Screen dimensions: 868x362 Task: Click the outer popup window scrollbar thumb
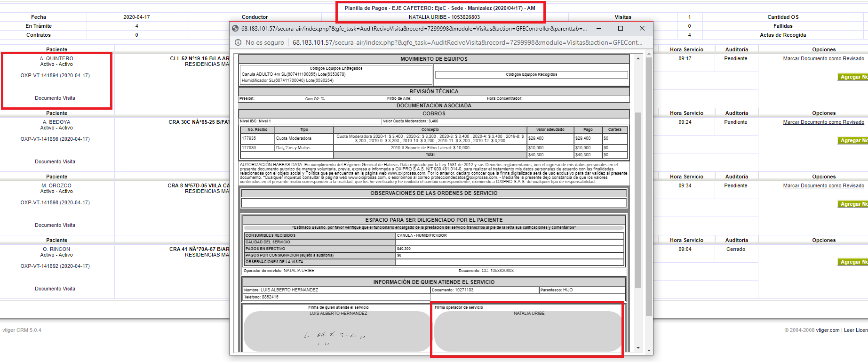coord(649,186)
